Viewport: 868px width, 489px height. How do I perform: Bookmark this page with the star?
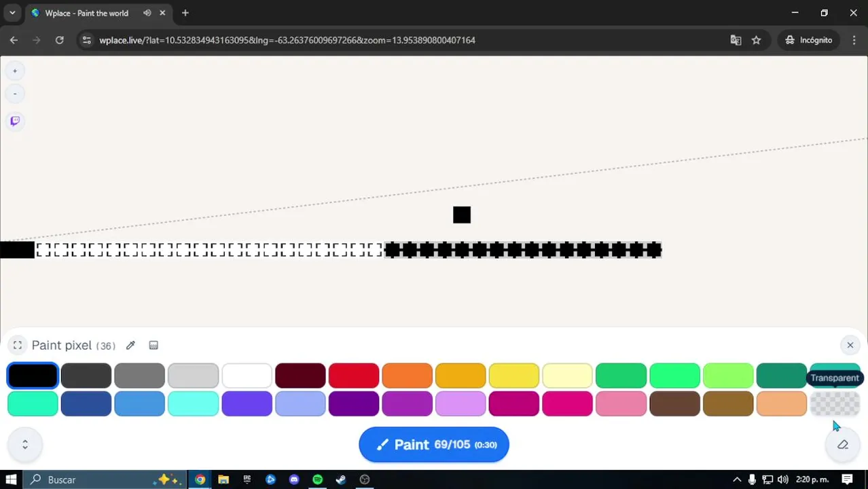tap(756, 40)
